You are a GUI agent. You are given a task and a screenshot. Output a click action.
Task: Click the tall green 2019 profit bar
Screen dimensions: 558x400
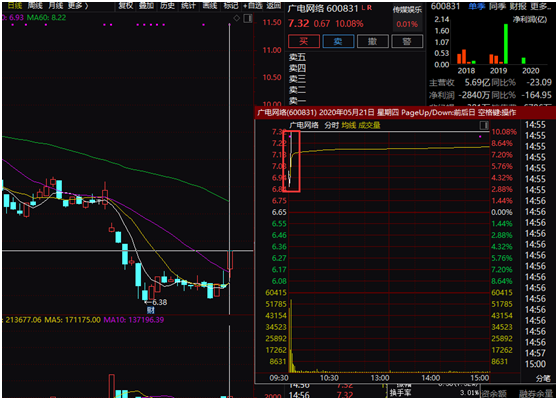point(506,44)
